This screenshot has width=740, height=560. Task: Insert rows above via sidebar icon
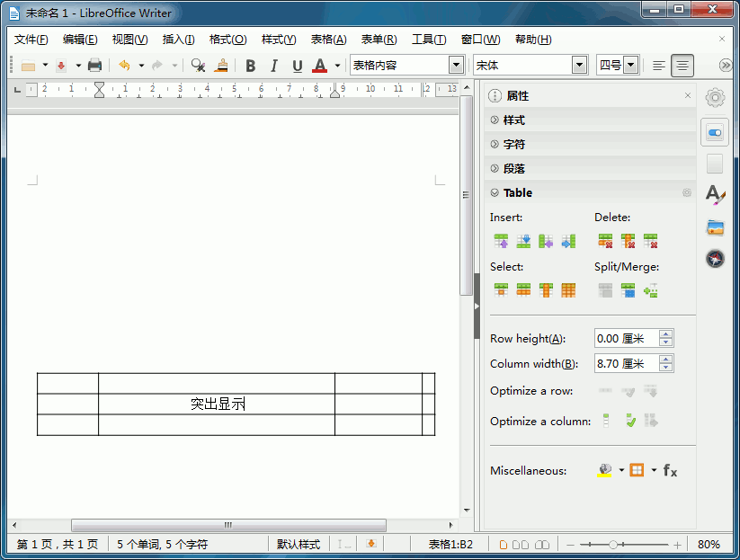click(x=501, y=241)
